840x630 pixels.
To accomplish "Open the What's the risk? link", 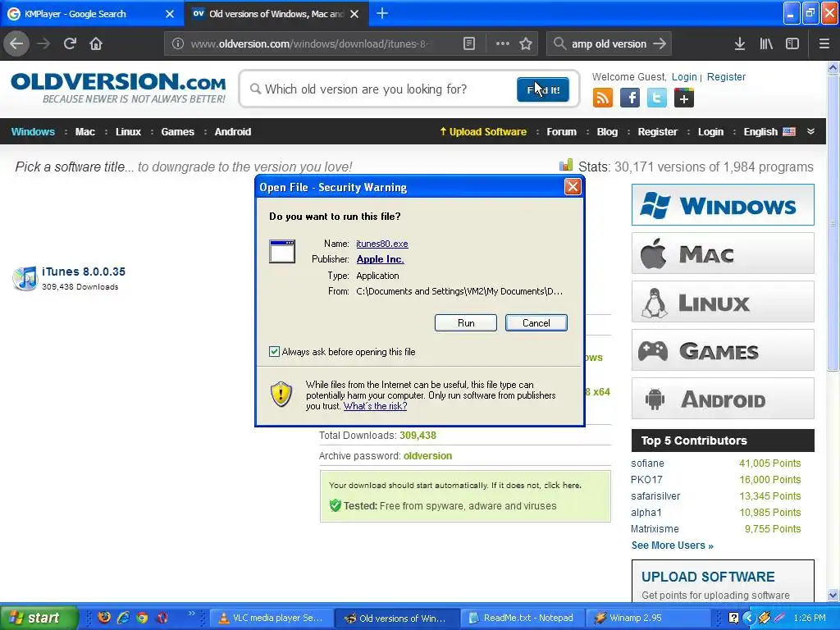I will (376, 406).
